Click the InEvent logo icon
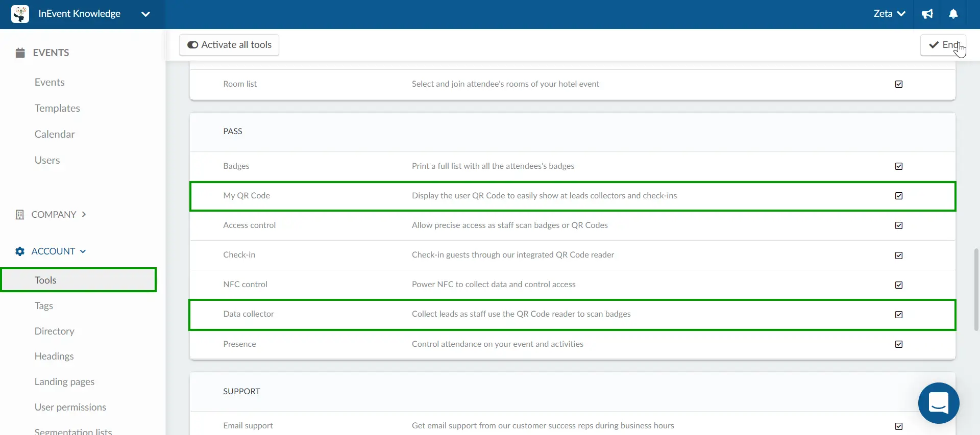The image size is (980, 435). [x=20, y=14]
